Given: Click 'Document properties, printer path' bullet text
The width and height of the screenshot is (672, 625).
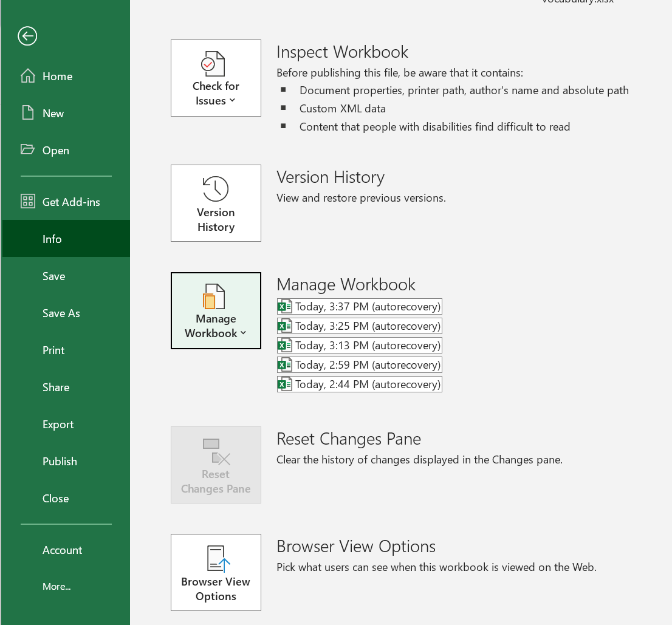Looking at the screenshot, I should 464,91.
